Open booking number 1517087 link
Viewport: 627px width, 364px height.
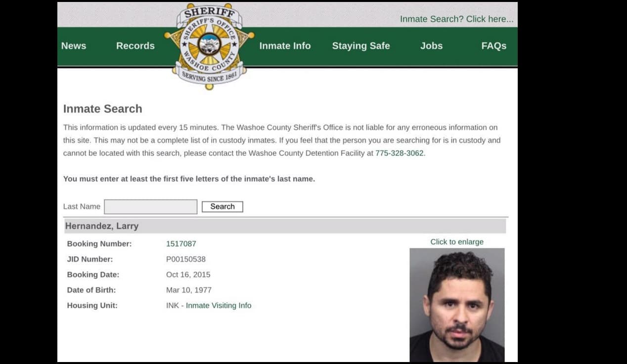(x=181, y=244)
